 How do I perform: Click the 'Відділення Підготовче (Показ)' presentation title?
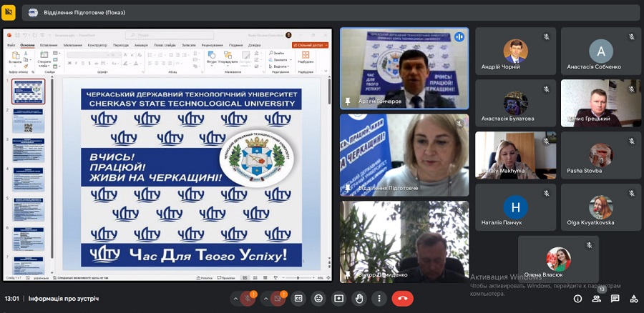(84, 13)
